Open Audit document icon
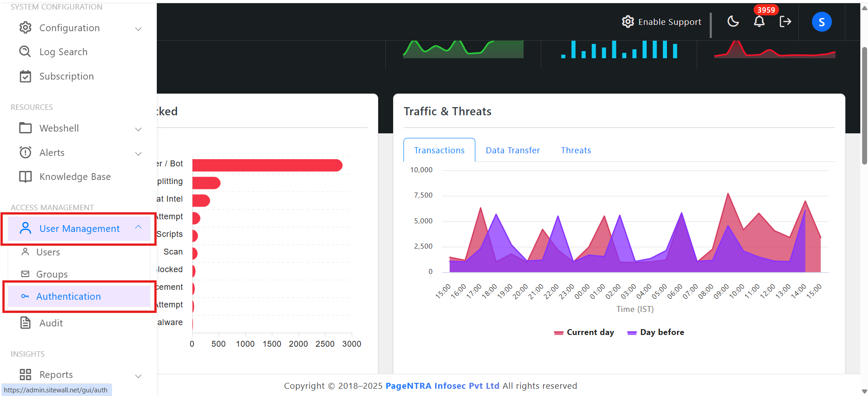Viewport: 868px width, 396px height. [25, 323]
